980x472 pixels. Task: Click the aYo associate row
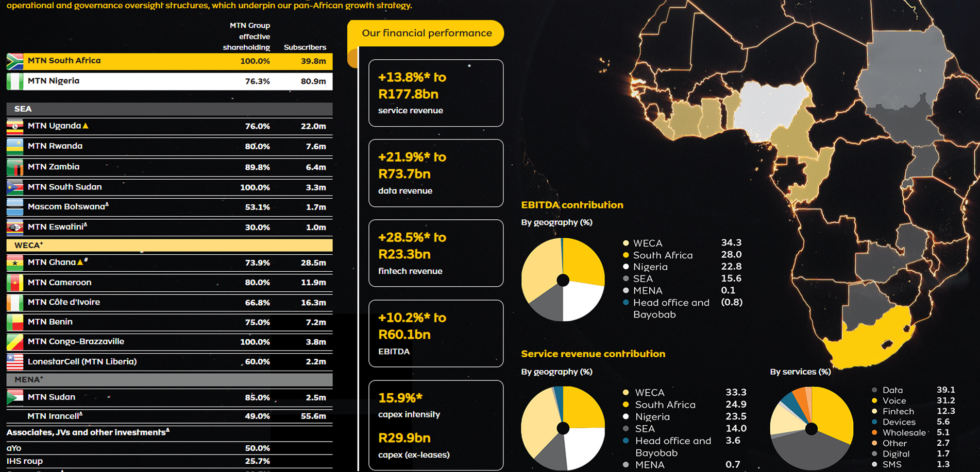[x=170, y=448]
